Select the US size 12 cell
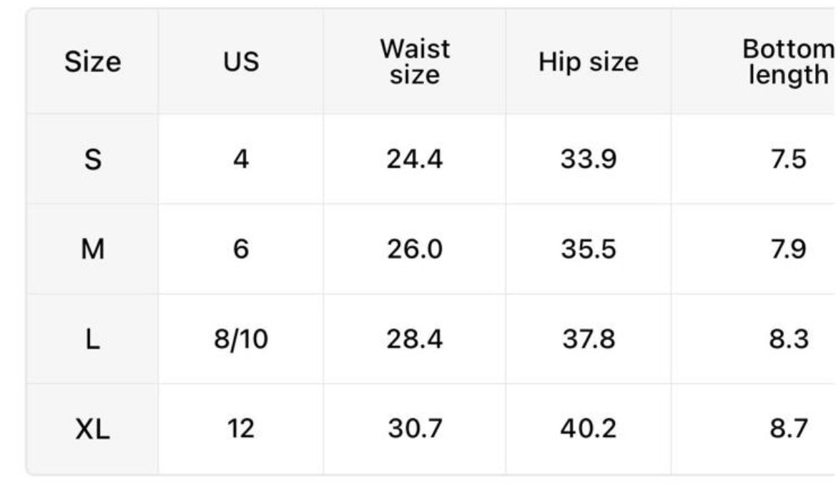 pyautogui.click(x=240, y=430)
